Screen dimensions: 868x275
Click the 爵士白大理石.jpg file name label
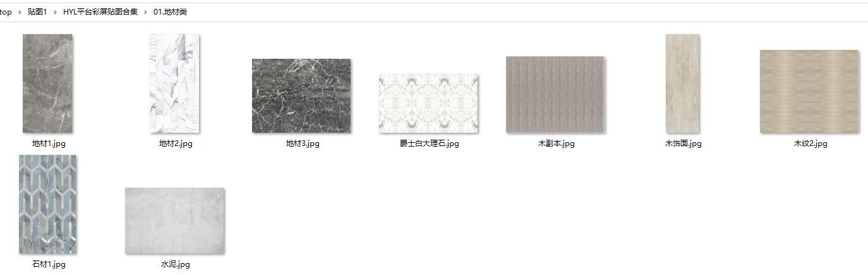(430, 144)
